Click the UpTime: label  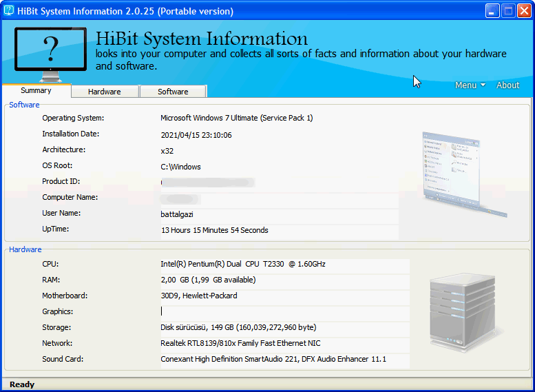(56, 229)
